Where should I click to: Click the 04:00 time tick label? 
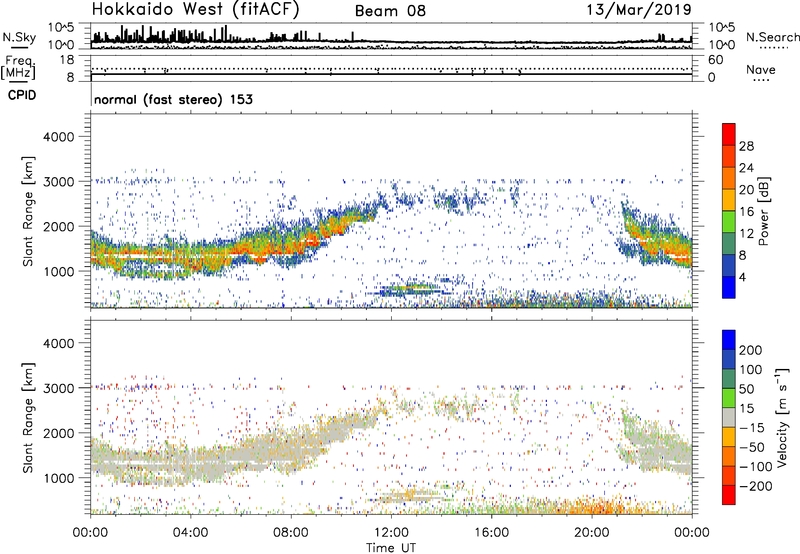point(190,533)
